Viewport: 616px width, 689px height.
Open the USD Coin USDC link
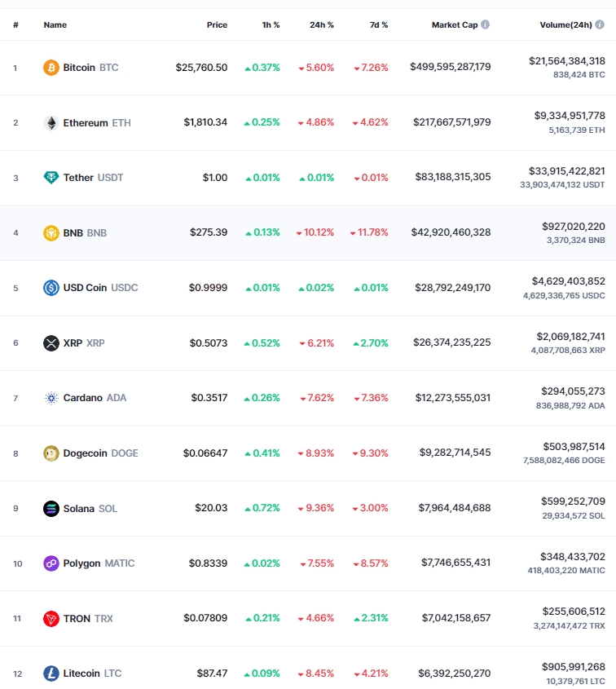pyautogui.click(x=100, y=288)
